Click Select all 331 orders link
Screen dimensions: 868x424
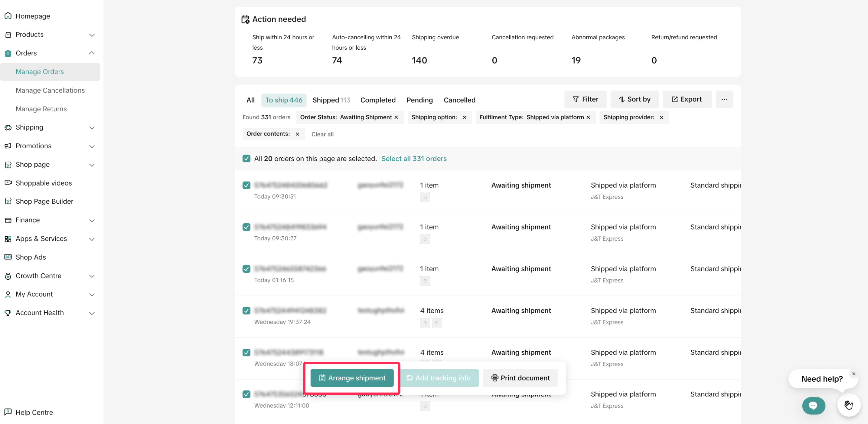pyautogui.click(x=414, y=159)
